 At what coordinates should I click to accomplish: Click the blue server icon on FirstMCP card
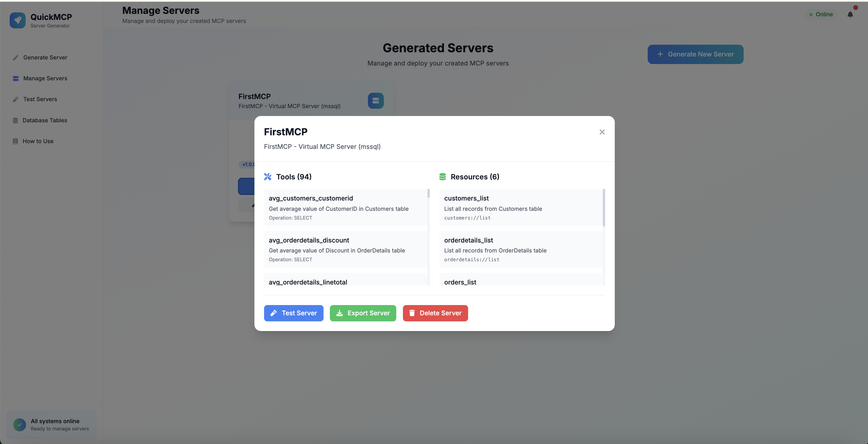pyautogui.click(x=375, y=101)
